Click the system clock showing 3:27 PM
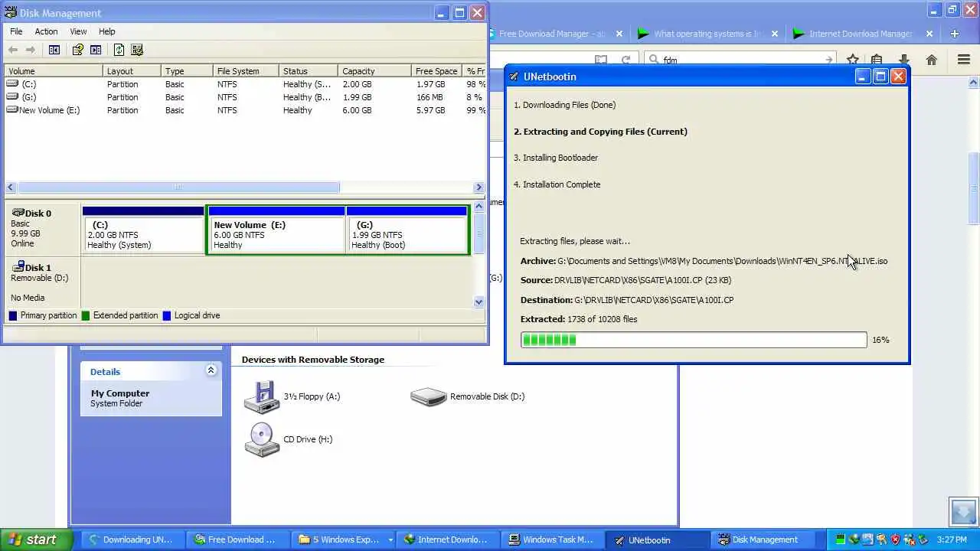This screenshot has height=551, width=980. [x=952, y=540]
